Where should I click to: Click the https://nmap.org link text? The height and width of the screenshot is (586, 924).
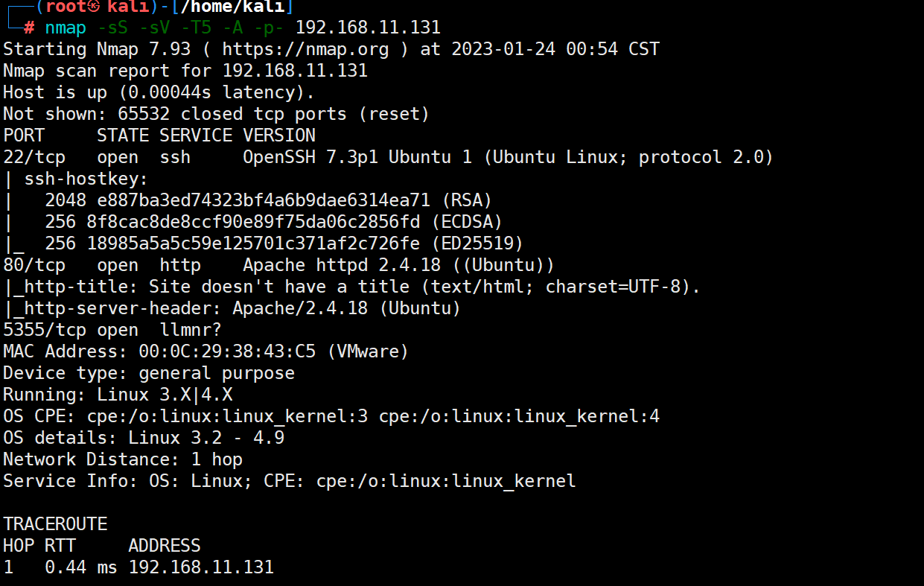tap(305, 50)
